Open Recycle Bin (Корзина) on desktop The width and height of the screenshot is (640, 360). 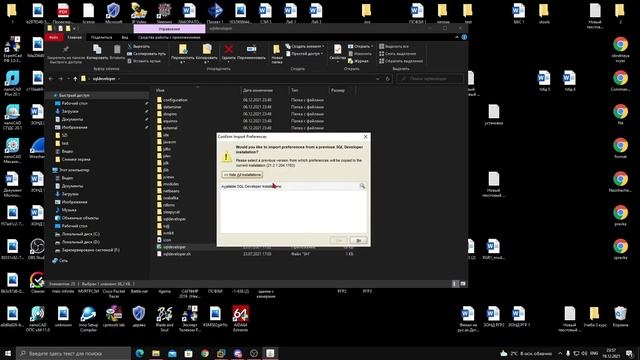[x=620, y=317]
